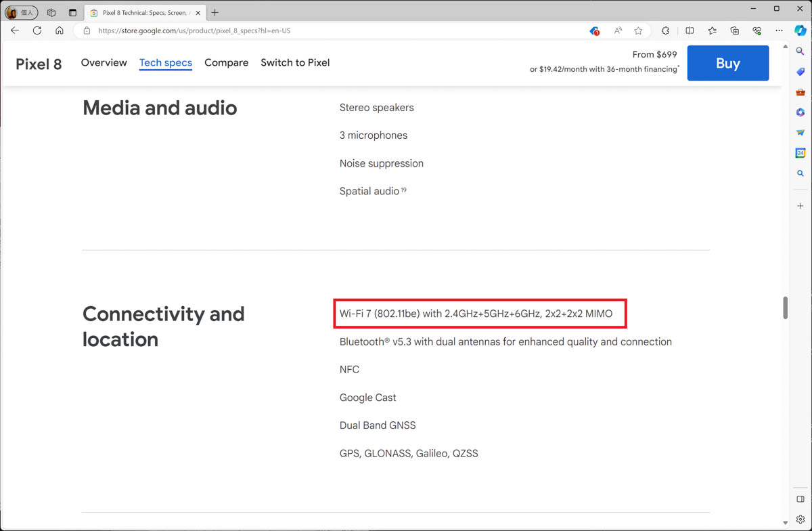Open footnote 19 beside Spatial audio
Image resolution: width=812 pixels, height=531 pixels.
(404, 190)
